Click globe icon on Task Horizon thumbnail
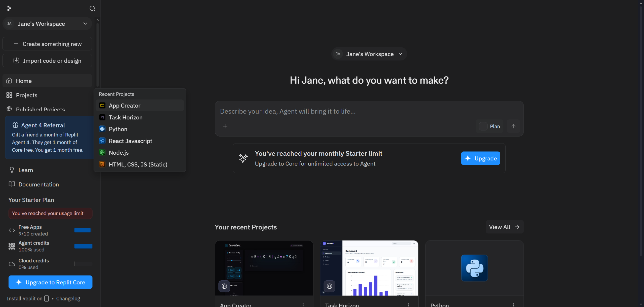The width and height of the screenshot is (644, 307). (329, 286)
